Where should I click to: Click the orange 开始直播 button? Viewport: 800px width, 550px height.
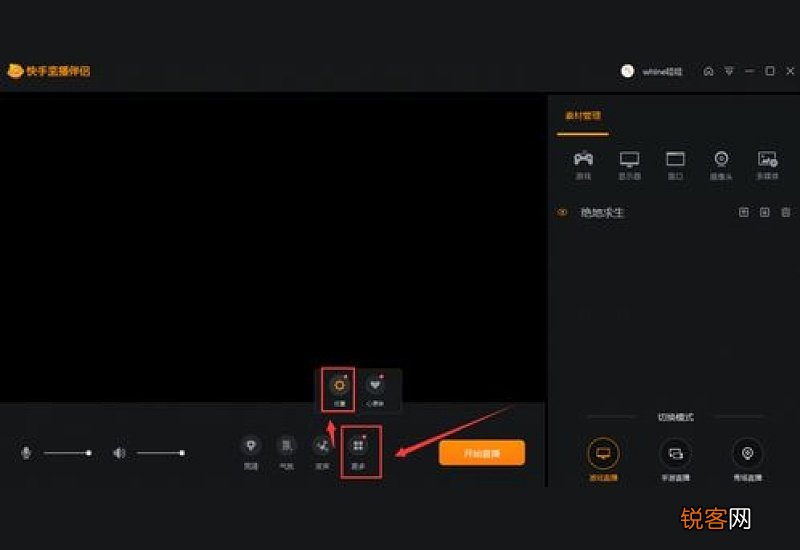pyautogui.click(x=482, y=453)
